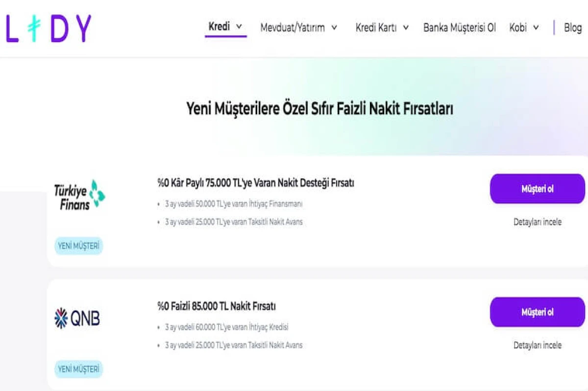This screenshot has height=391, width=588.
Task: Click QNB YENİ MÜŞTERİ badge
Action: pyautogui.click(x=78, y=369)
